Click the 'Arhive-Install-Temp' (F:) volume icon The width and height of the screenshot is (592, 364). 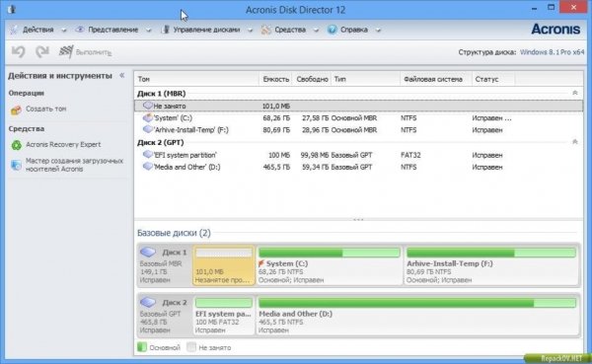(x=148, y=129)
